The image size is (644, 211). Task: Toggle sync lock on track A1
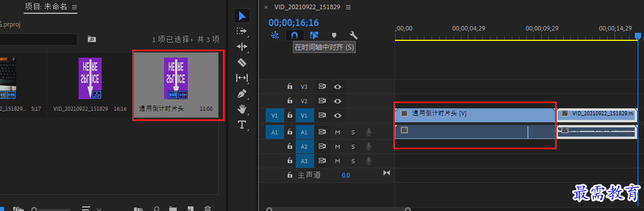click(x=322, y=132)
